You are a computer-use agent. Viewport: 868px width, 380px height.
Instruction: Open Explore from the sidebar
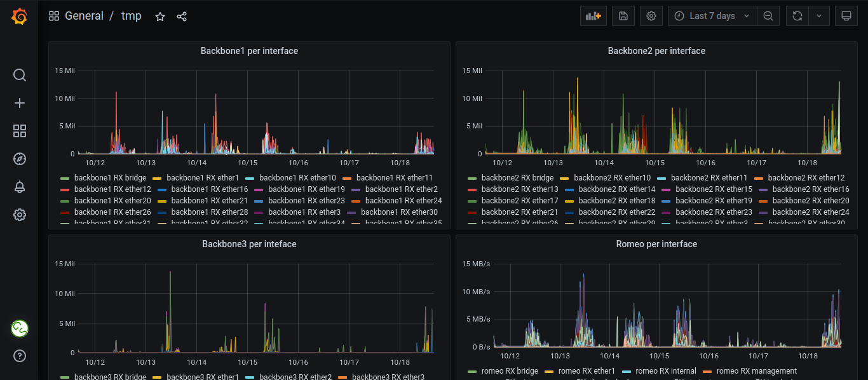[x=19, y=159]
